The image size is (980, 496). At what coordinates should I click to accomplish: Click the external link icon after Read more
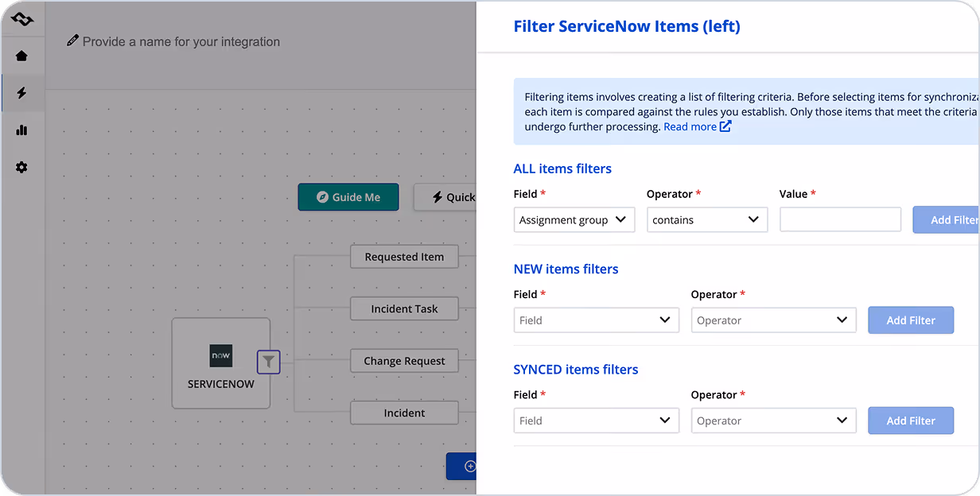tap(725, 126)
